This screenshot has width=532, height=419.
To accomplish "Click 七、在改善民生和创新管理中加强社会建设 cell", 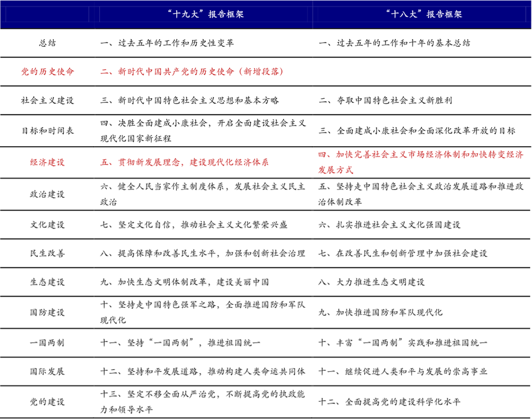I will [403, 253].
